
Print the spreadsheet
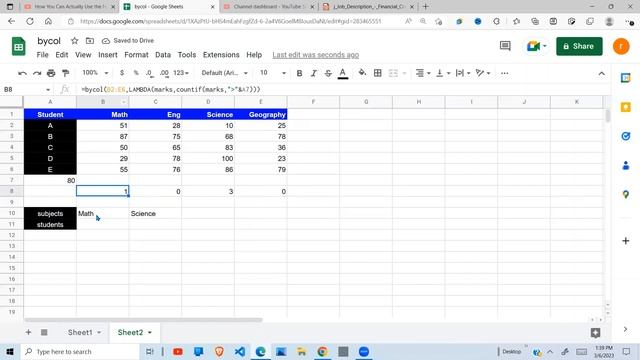[51, 73]
